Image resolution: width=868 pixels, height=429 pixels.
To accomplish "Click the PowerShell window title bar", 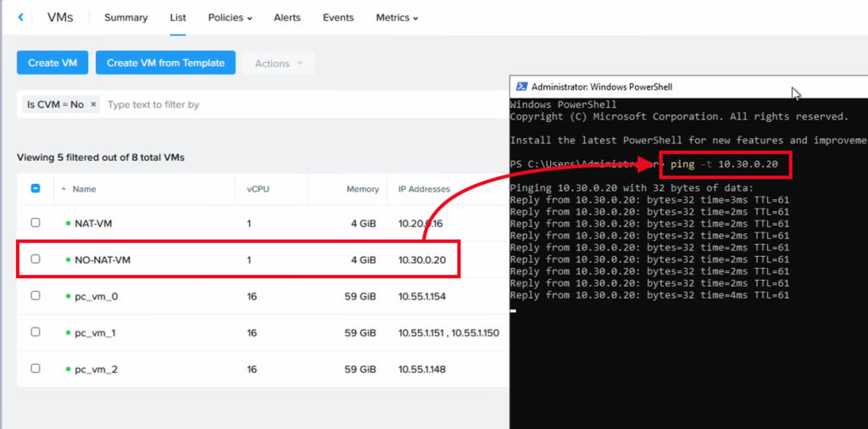I will [x=688, y=87].
